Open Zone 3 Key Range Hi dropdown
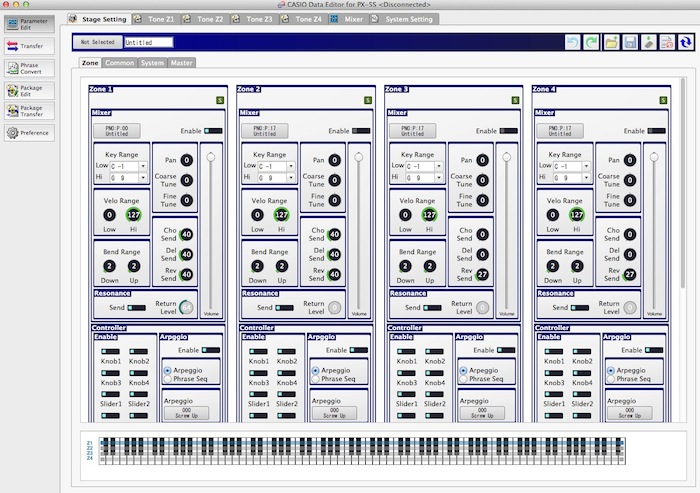The width and height of the screenshot is (700, 493). pyautogui.click(x=439, y=178)
